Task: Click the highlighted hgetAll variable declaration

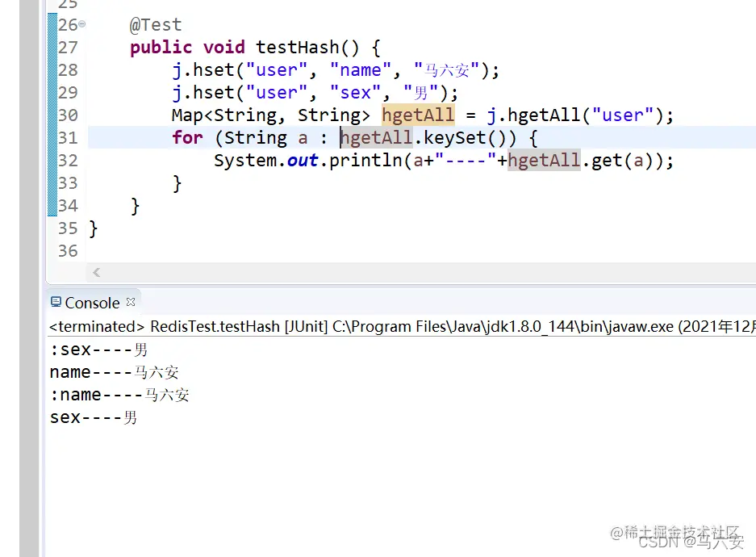Action: (x=418, y=115)
